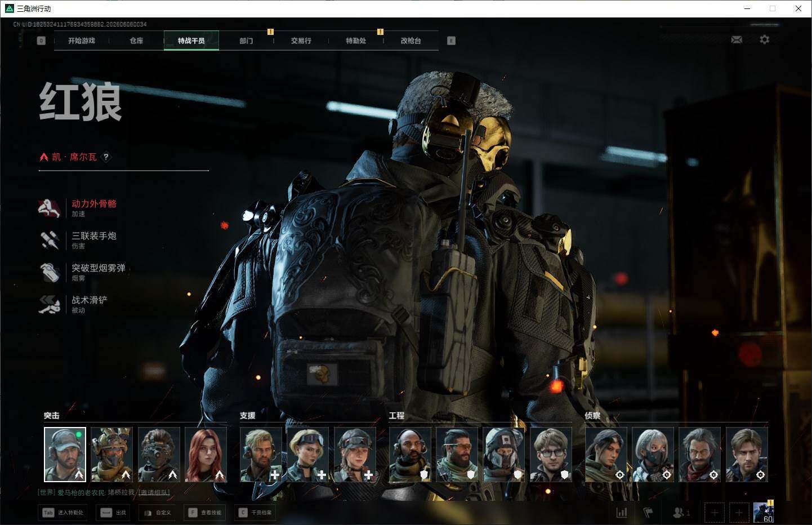The height and width of the screenshot is (525, 812).
Task: Go to the 部门 tab
Action: (246, 41)
